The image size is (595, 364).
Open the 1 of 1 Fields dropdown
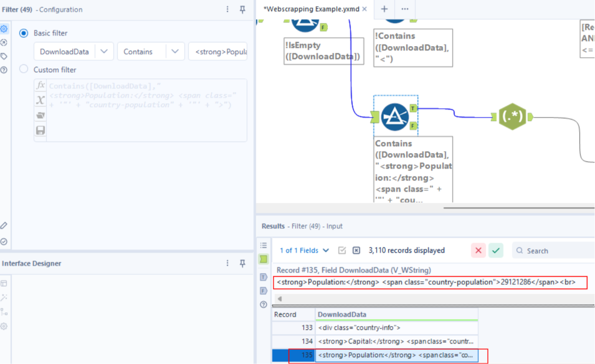click(304, 250)
